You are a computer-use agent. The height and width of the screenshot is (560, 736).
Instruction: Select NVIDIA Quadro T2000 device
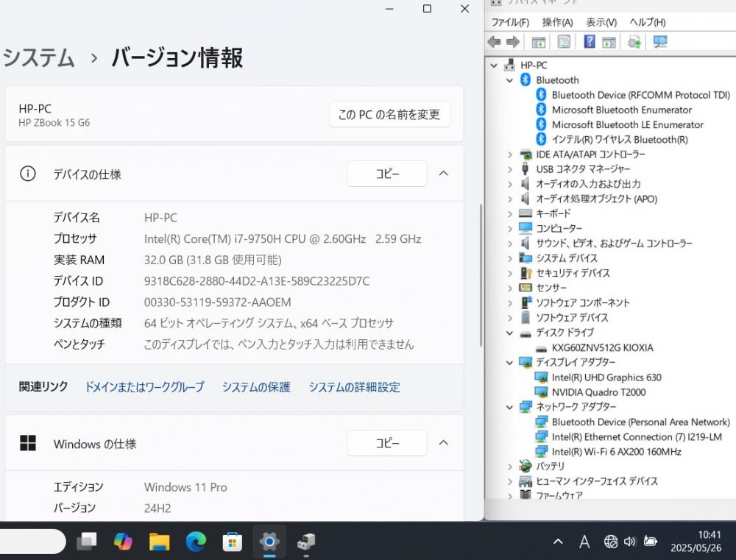599,392
